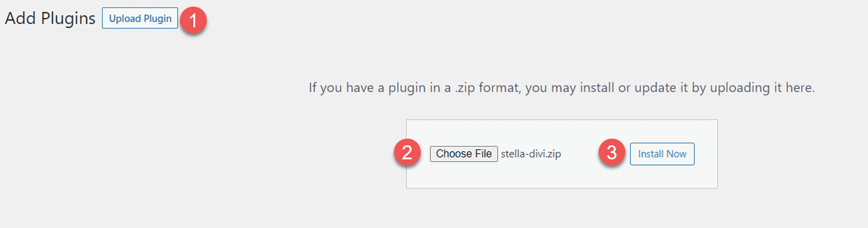Click the chosen file name next to Choose File
Screen dimensions: 868x228
[x=530, y=154]
